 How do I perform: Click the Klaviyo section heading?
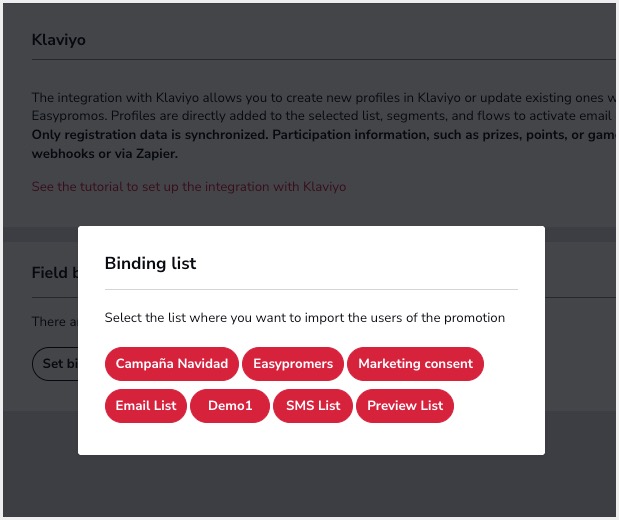[x=59, y=42]
